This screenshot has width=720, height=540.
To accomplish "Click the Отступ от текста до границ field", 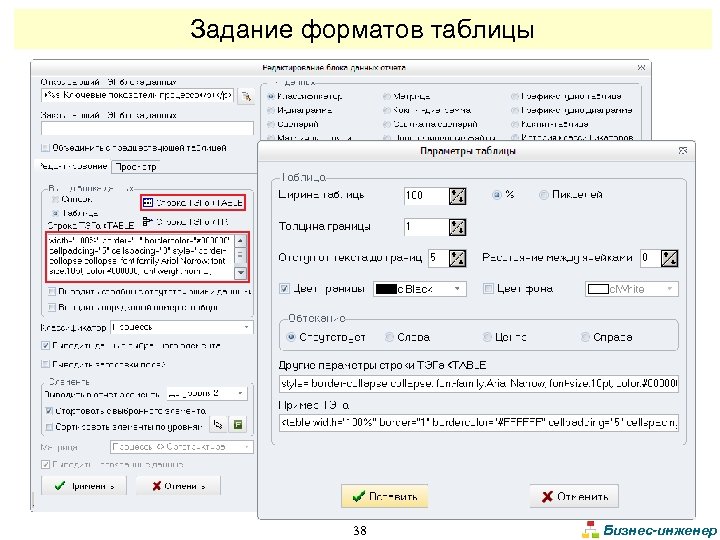I will click(x=438, y=259).
